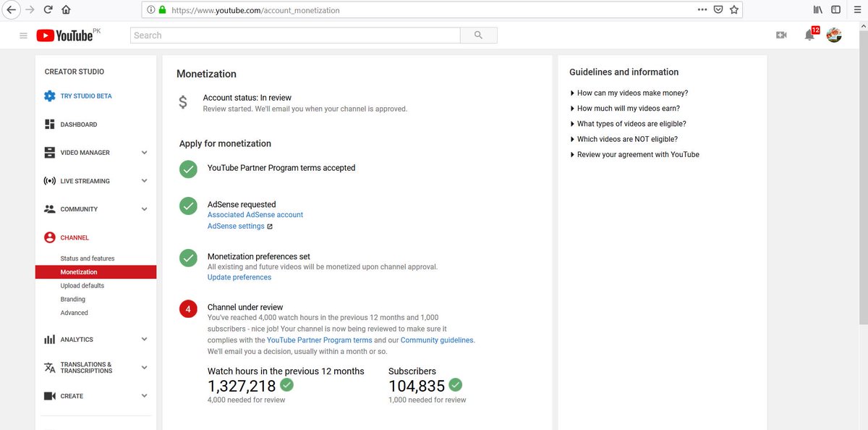
Task: Expand 'Review your agreement with YouTube'
Action: [x=634, y=154]
